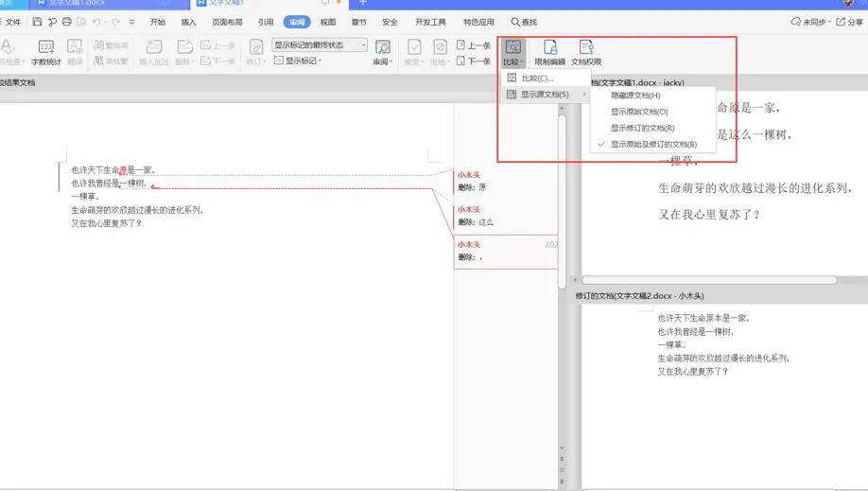Image resolution: width=868 pixels, height=491 pixels.
Task: Select comment balloon deleting 这么
Action: (506, 216)
